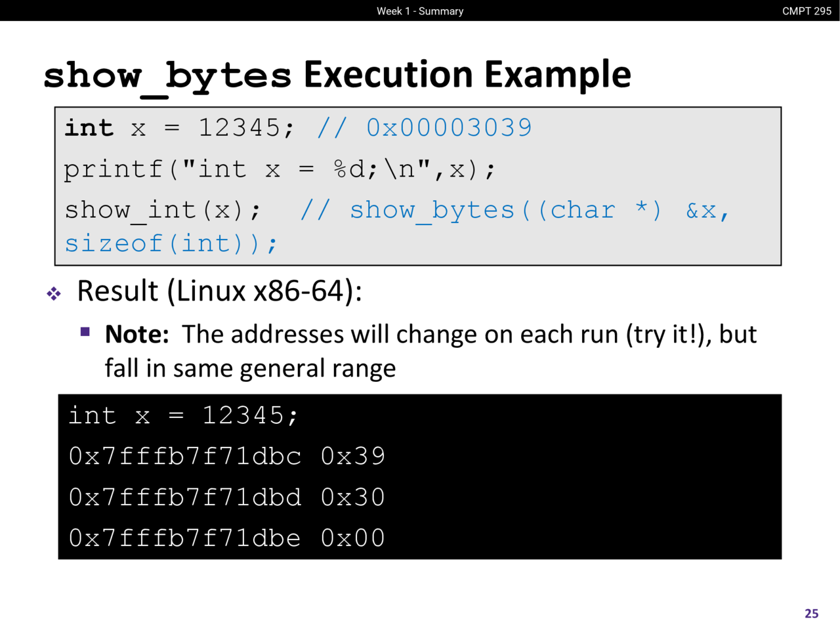This screenshot has height=630, width=840.
Task: Click the address 0x7fffb7f71dbd
Action: (x=185, y=497)
